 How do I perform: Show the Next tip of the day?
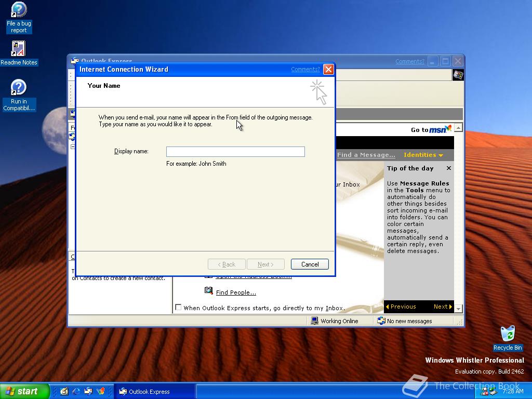pyautogui.click(x=443, y=307)
